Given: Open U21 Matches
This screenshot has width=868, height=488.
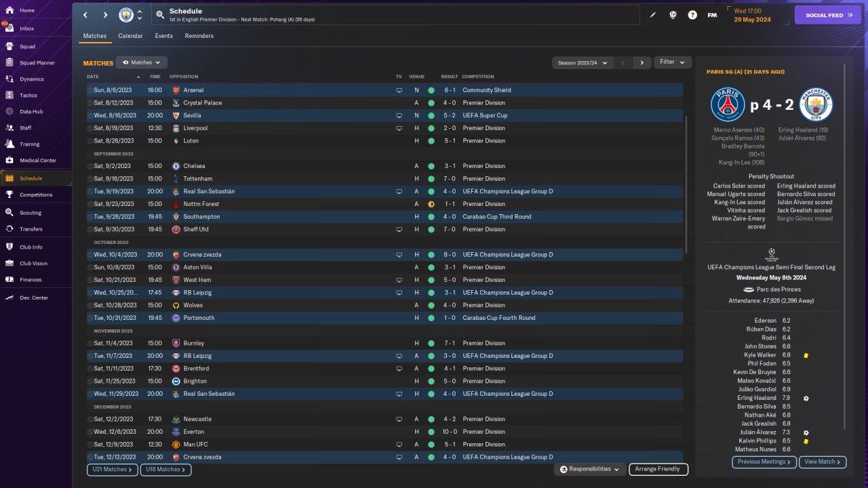Looking at the screenshot, I should click(x=113, y=469).
